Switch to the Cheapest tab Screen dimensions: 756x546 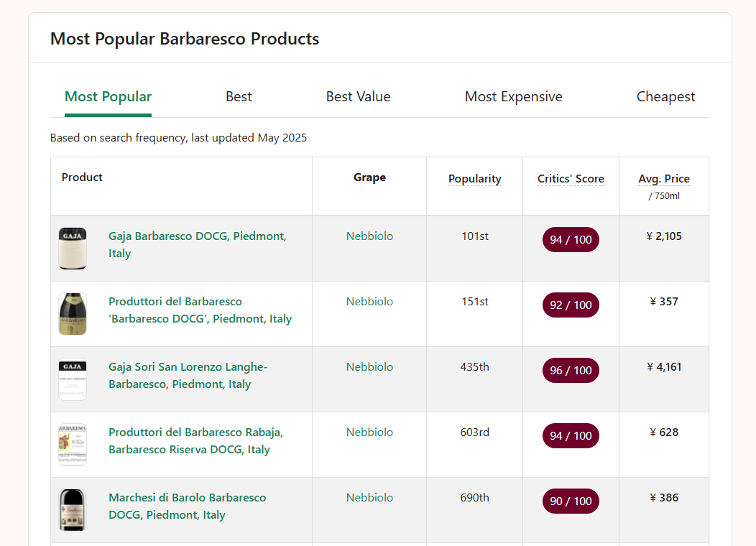(665, 97)
